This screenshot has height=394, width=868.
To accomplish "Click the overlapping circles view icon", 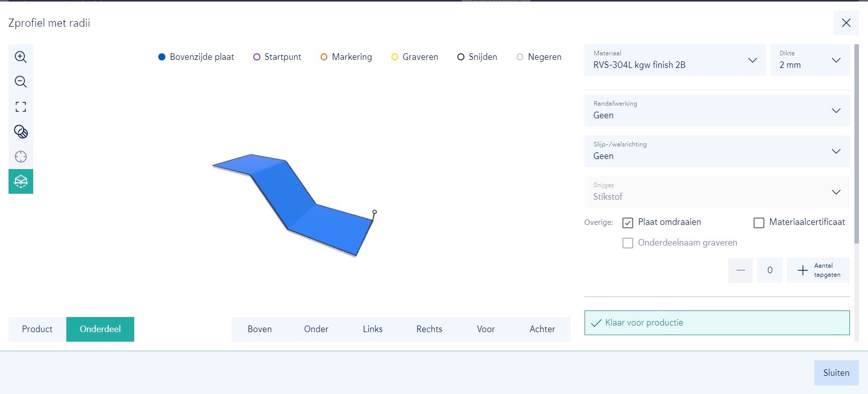I will (x=21, y=132).
